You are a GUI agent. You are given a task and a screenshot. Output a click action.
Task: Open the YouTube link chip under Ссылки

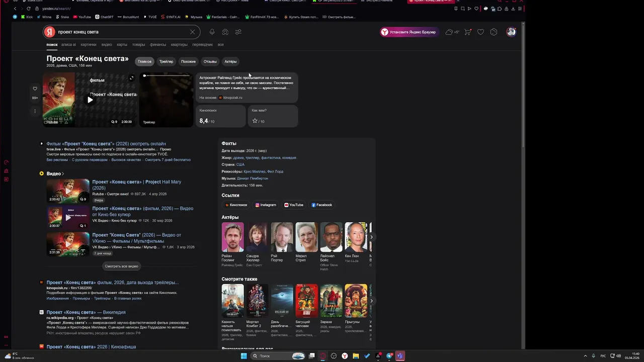(x=294, y=205)
